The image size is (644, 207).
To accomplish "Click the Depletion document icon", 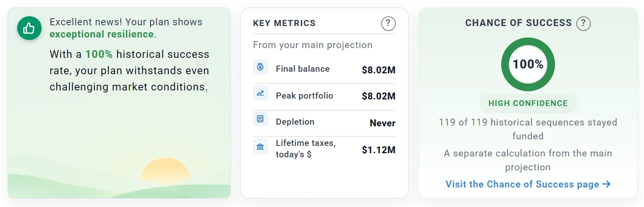I will 260,119.
